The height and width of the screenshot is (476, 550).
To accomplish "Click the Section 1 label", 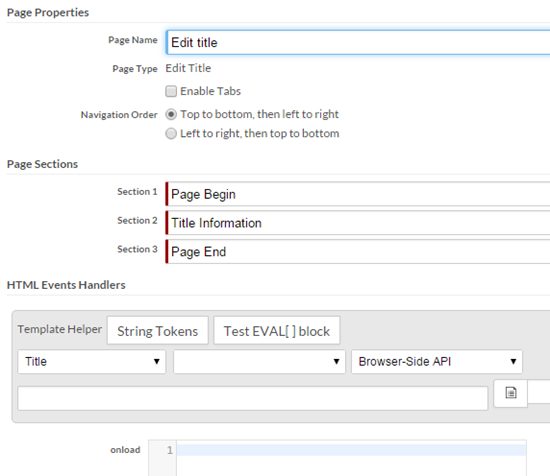I will pyautogui.click(x=137, y=192).
